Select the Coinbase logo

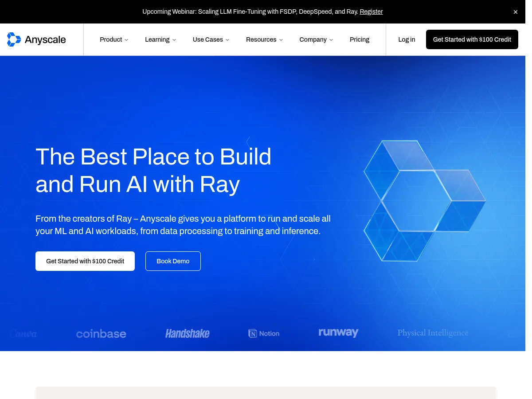click(x=101, y=333)
